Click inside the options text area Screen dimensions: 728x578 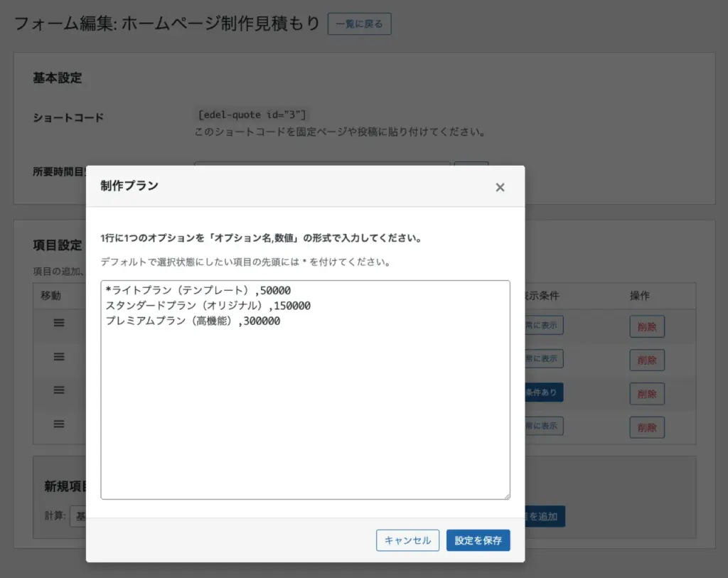[x=305, y=398]
